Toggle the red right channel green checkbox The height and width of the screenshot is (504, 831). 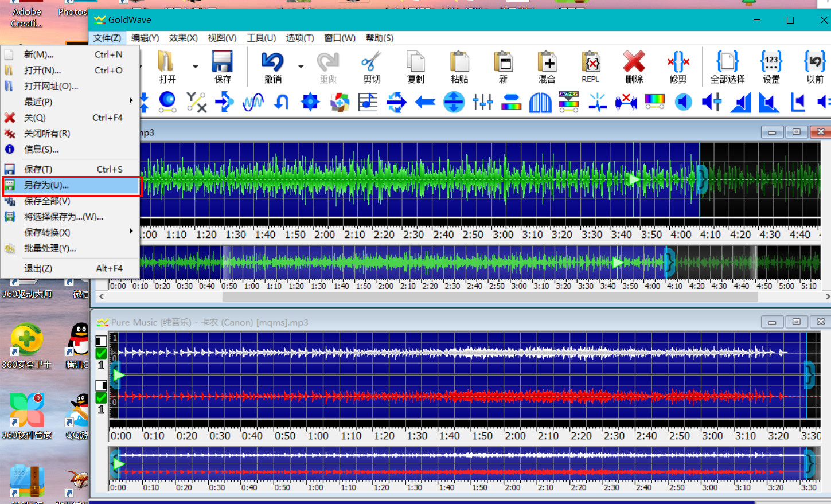click(102, 397)
